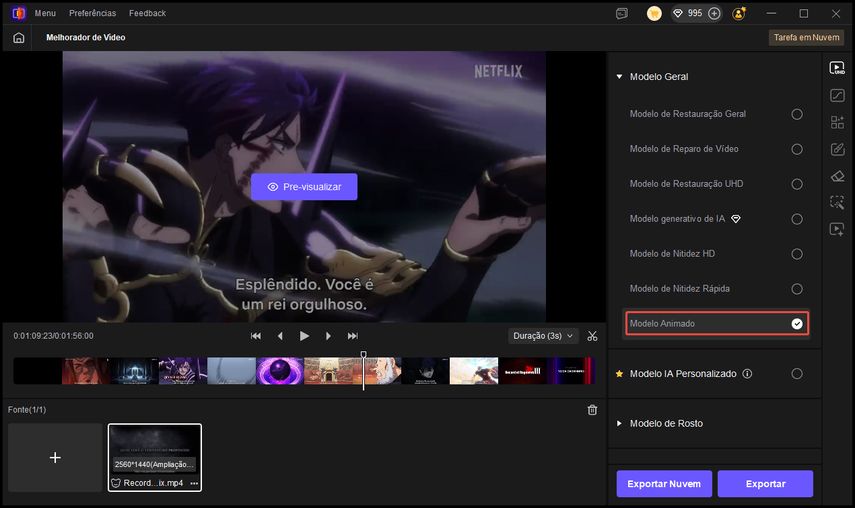Open the selection cutout sidebar tool

[837, 202]
